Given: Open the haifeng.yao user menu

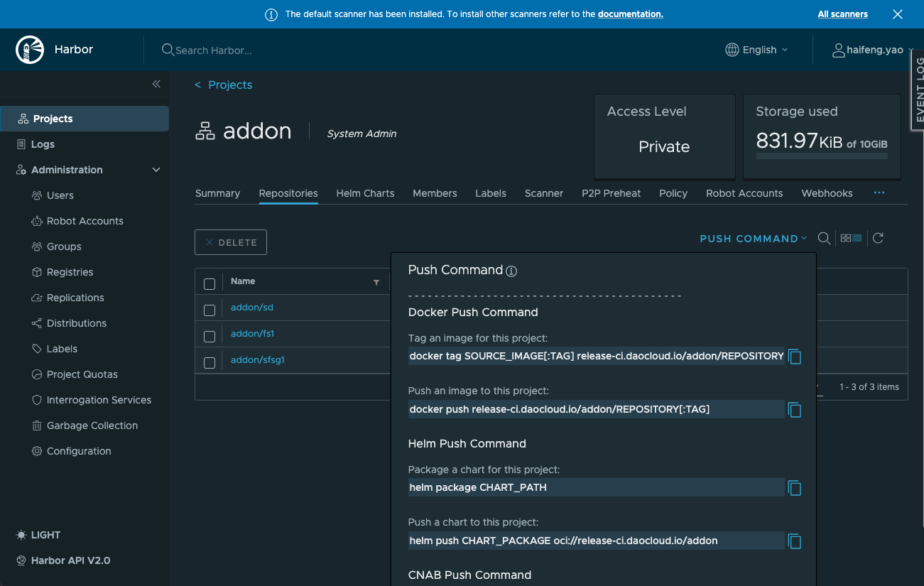Looking at the screenshot, I should coord(874,50).
